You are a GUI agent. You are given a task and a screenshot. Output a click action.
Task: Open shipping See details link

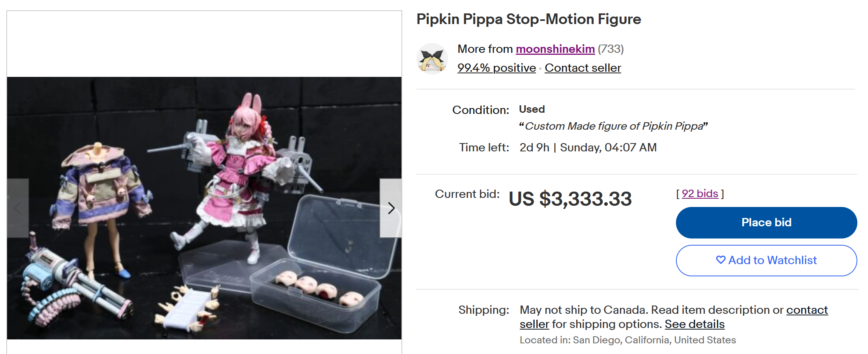click(694, 324)
